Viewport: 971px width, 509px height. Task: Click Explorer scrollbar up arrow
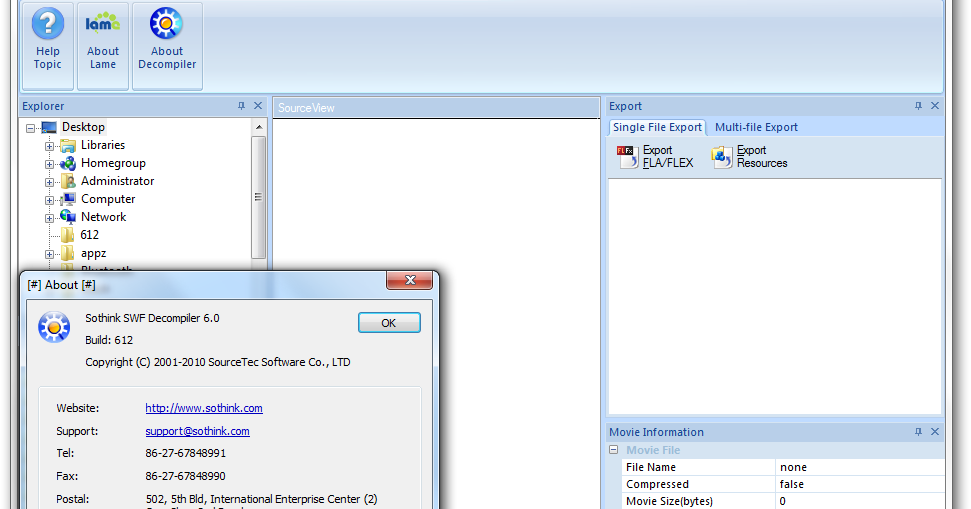click(259, 127)
